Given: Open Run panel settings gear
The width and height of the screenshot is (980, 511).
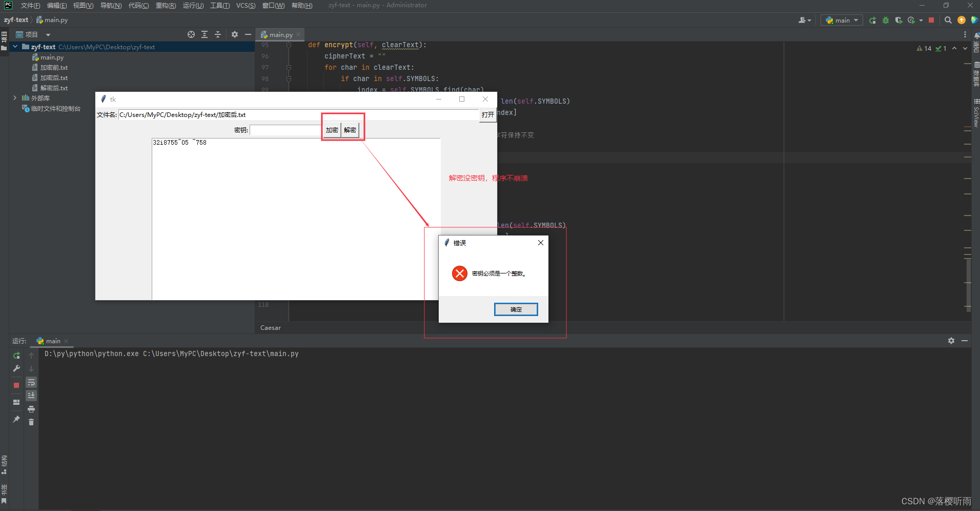Looking at the screenshot, I should pyautogui.click(x=951, y=341).
